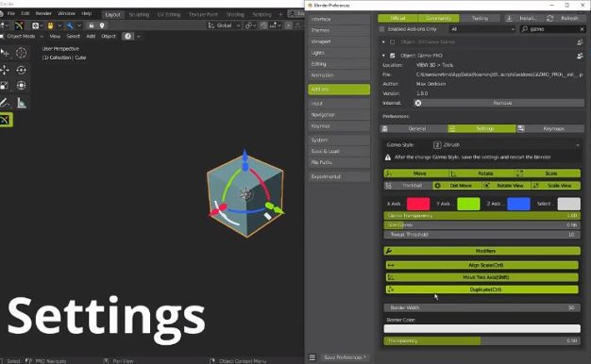Open the Gizmo Style dropdown
This screenshot has width=591, height=364.
pyautogui.click(x=506, y=145)
